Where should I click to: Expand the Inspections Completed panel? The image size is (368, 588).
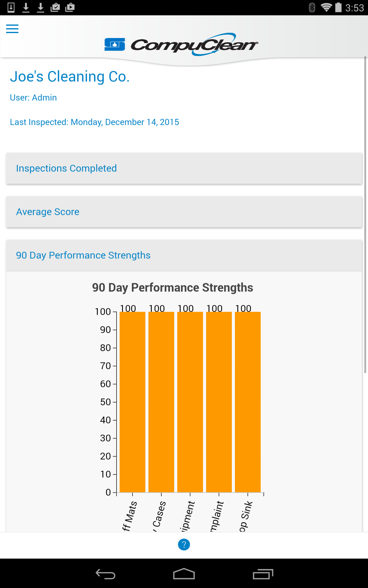(184, 168)
